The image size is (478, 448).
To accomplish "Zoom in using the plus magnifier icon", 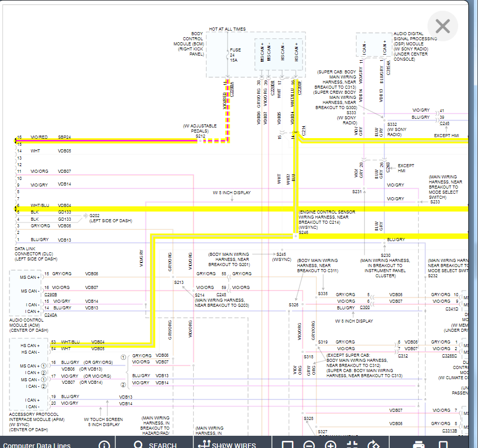I will [330, 445].
